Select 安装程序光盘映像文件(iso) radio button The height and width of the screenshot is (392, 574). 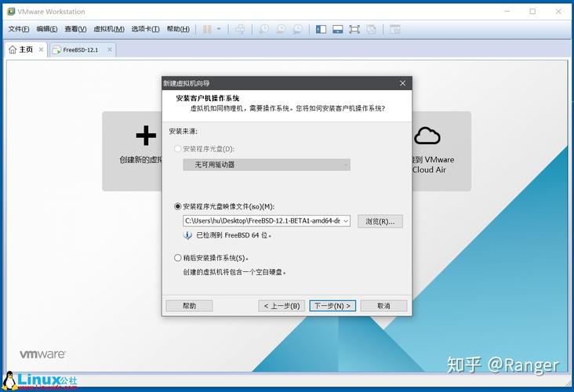[177, 206]
